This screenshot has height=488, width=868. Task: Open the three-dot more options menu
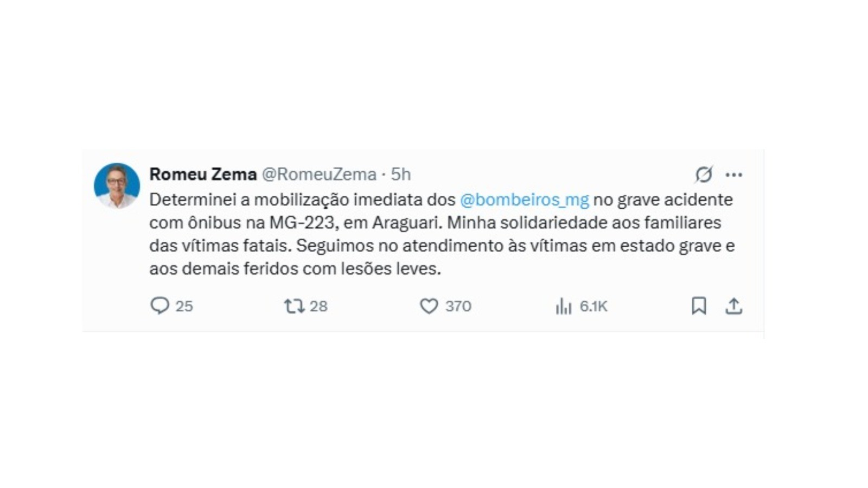pos(733,175)
